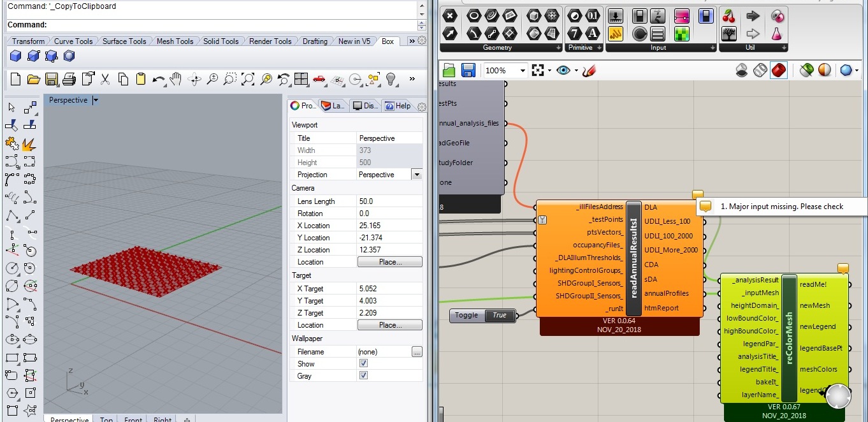
Task: Open a file with the yellow folder icon
Action: point(33,80)
